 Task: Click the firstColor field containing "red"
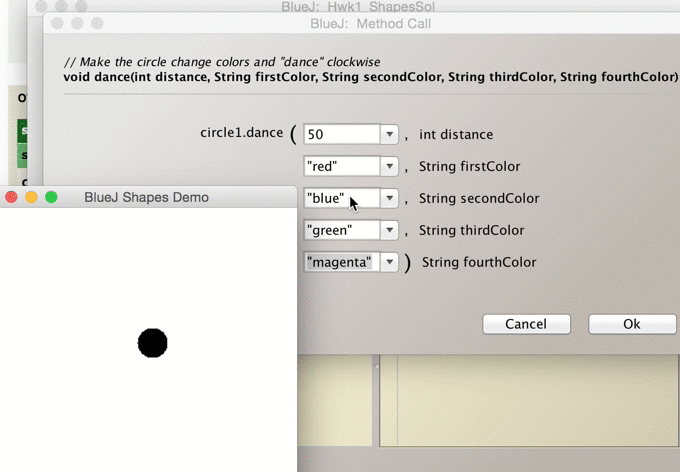(x=340, y=166)
